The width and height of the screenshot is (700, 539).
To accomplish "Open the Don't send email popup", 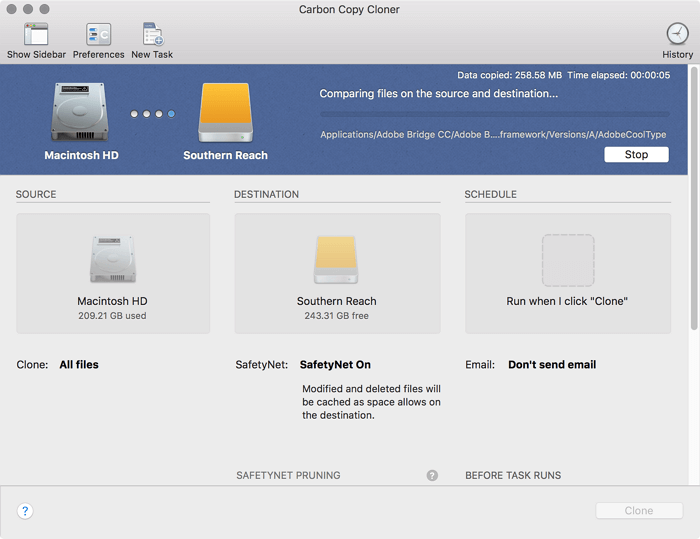I will [552, 365].
